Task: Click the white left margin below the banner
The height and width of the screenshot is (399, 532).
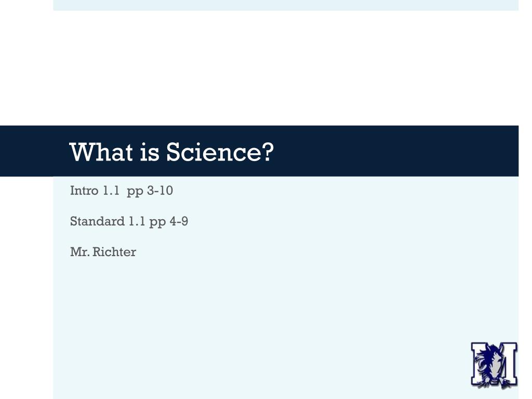Action: point(26,288)
